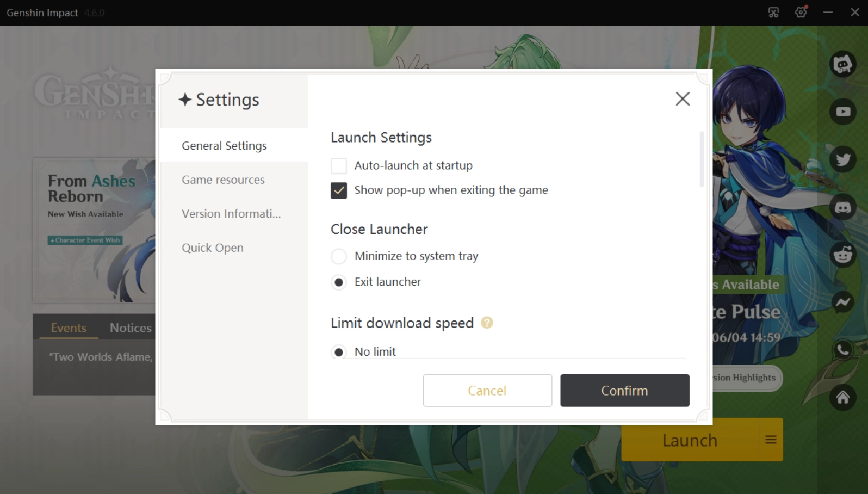Close the Genshin Impact launcher window
868x494 pixels.
(x=855, y=13)
